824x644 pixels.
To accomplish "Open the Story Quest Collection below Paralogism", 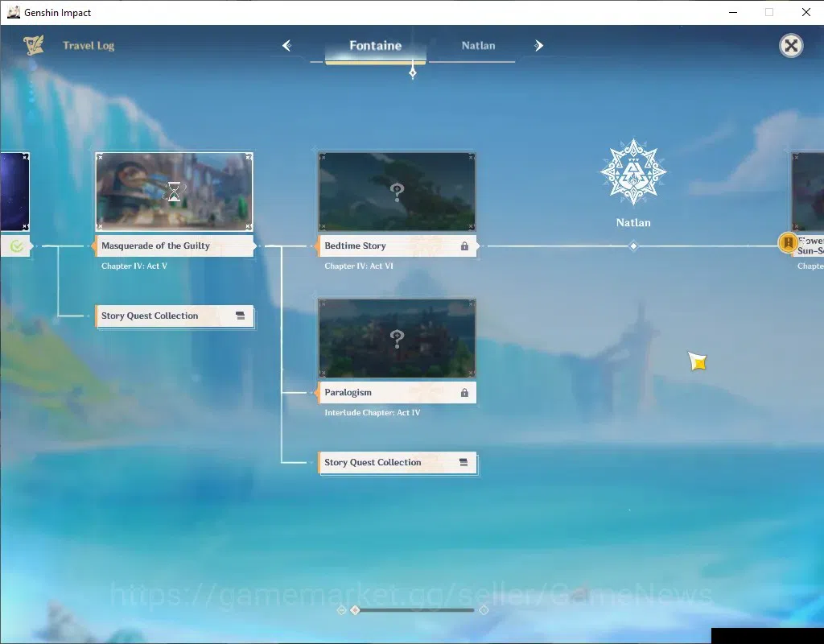I will (x=398, y=463).
